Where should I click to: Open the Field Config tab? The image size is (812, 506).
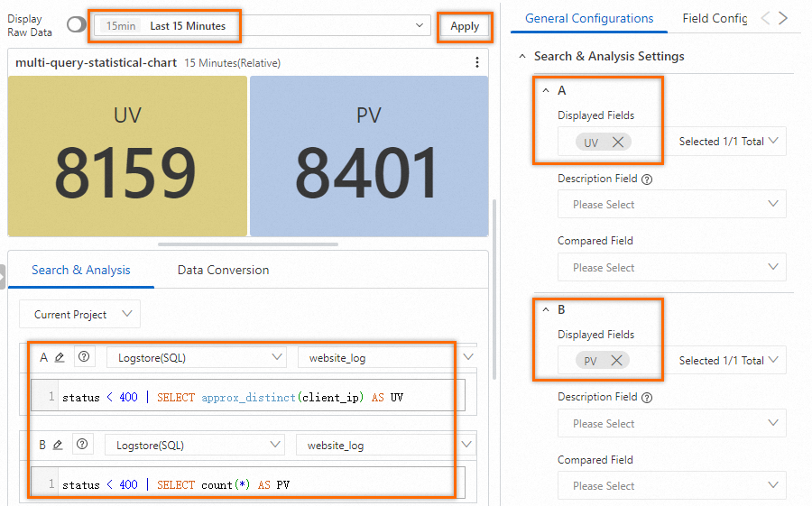[715, 18]
